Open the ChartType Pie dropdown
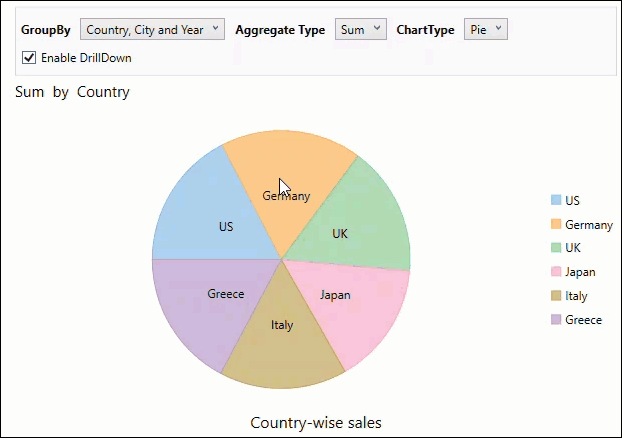The height and width of the screenshot is (438, 622). click(486, 30)
